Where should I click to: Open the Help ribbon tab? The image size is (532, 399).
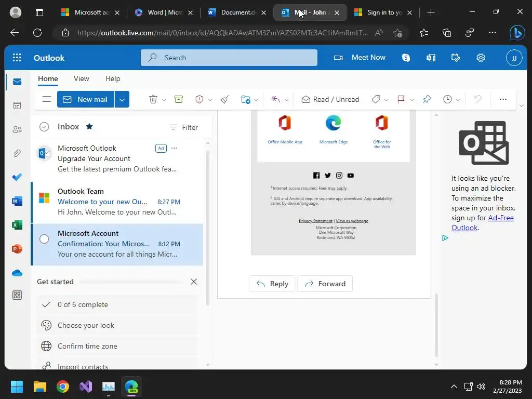pos(113,79)
